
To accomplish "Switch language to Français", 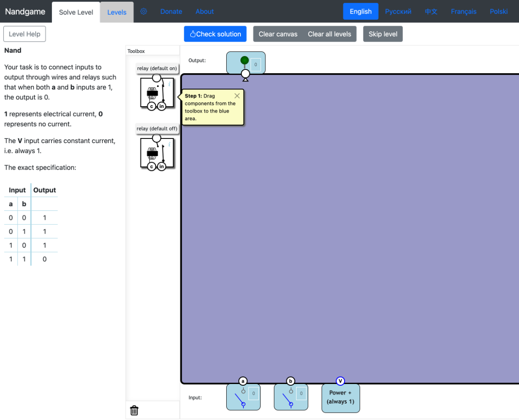I will coord(464,12).
